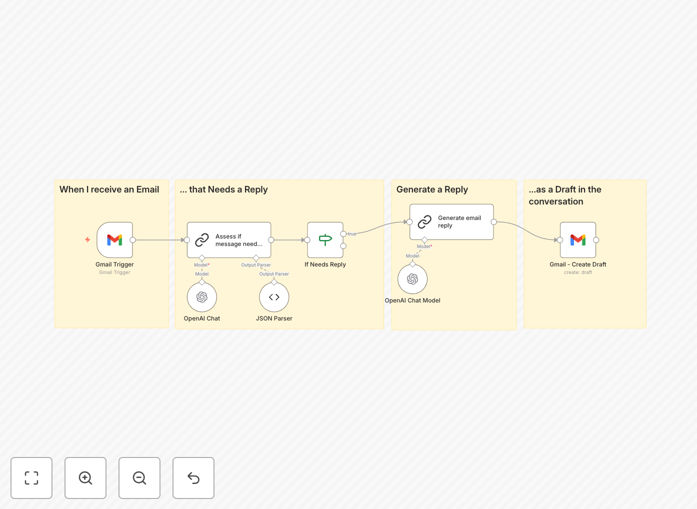Screen dimensions: 697x509
Task: Click the Assess if message needs reply node
Action: click(x=229, y=240)
